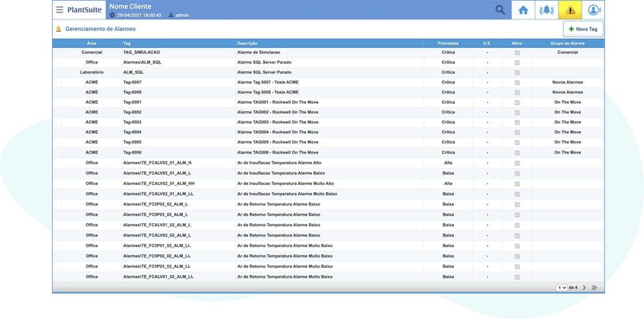The height and width of the screenshot is (319, 644).
Task: Sort by Grupo de Alarme column header
Action: pyautogui.click(x=567, y=43)
